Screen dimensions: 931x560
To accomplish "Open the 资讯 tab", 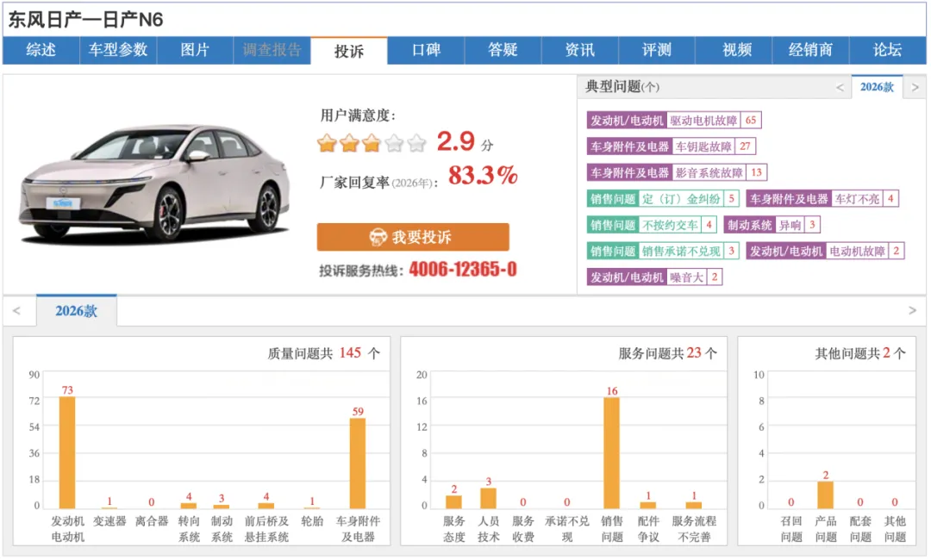I will click(580, 50).
